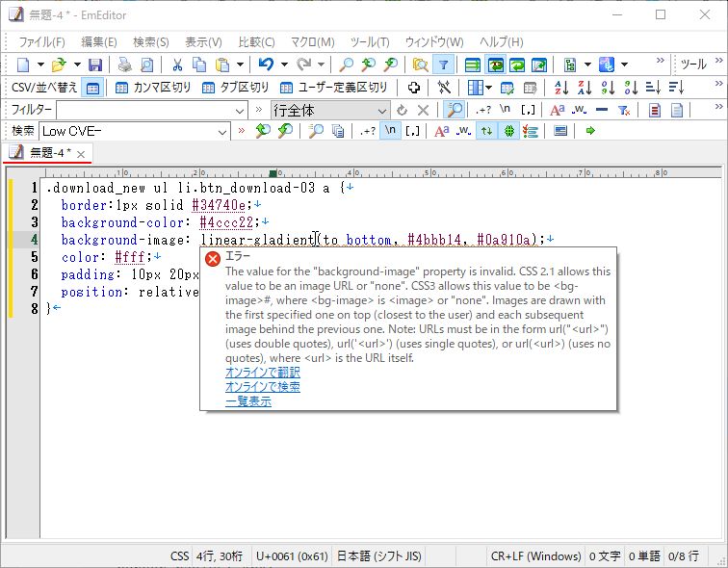
Task: Click the refresh filter icon
Action: tap(402, 110)
